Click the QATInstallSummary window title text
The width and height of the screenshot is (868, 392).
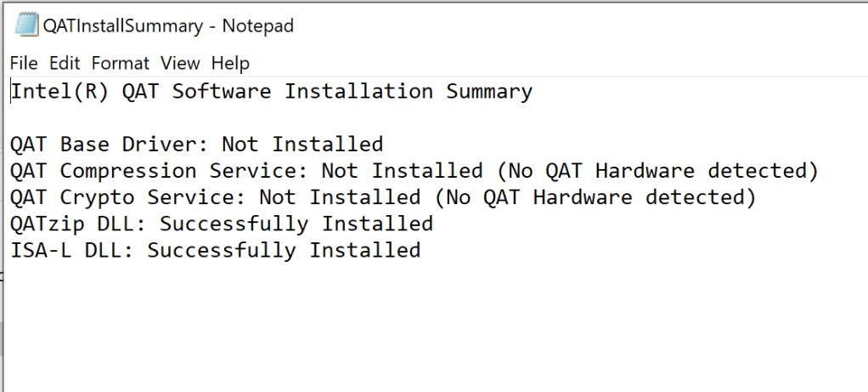pyautogui.click(x=167, y=26)
